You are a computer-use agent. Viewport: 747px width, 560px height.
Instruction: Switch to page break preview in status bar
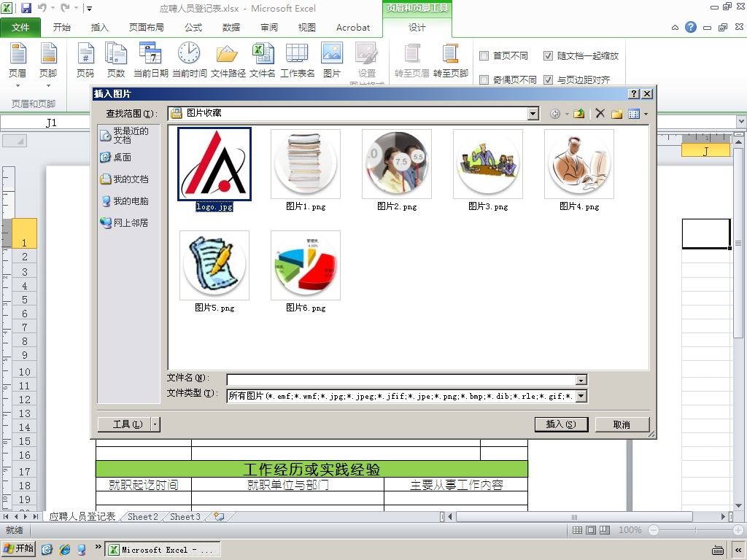[605, 530]
